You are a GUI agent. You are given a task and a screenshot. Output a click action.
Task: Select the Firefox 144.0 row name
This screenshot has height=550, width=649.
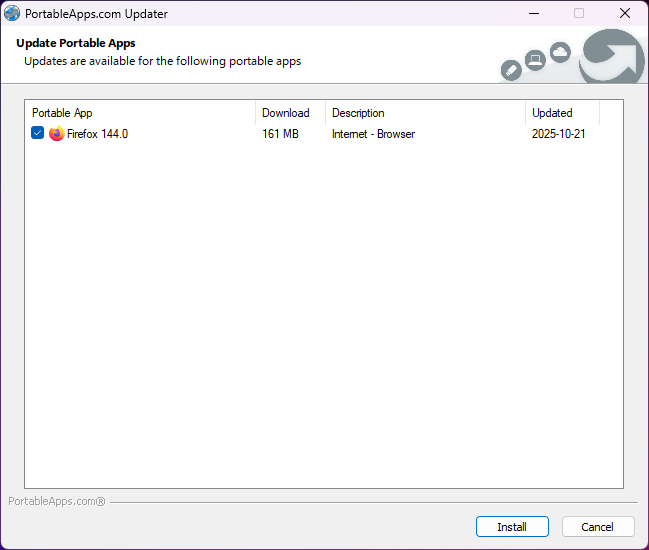(x=97, y=134)
